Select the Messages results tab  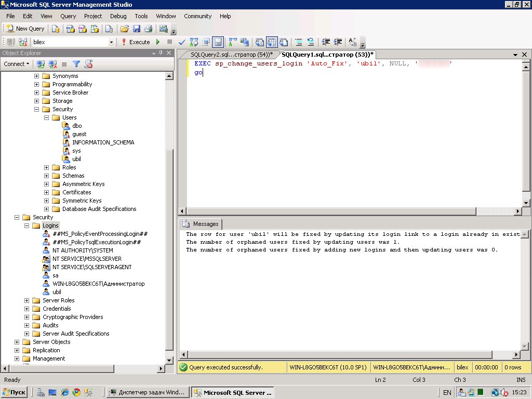tap(201, 224)
